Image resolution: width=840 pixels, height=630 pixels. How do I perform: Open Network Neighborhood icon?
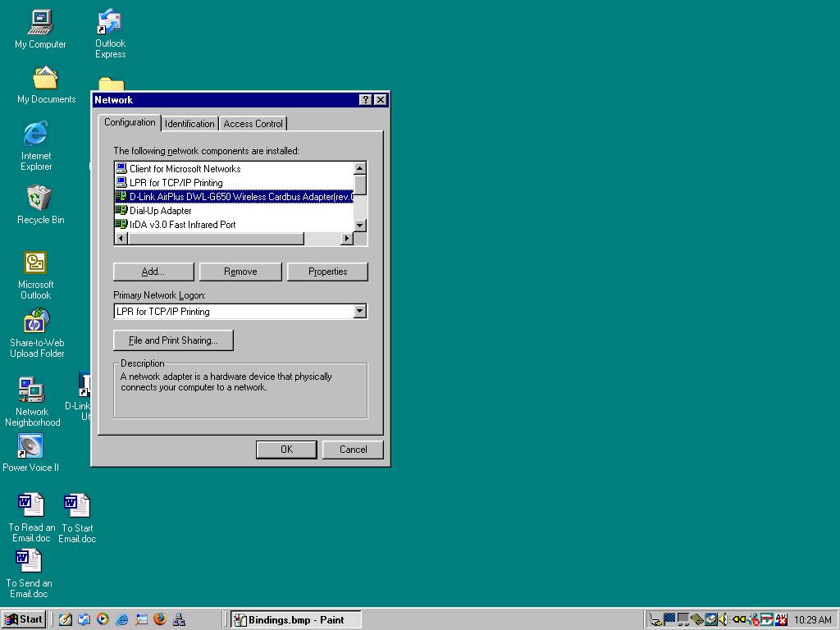(x=32, y=402)
